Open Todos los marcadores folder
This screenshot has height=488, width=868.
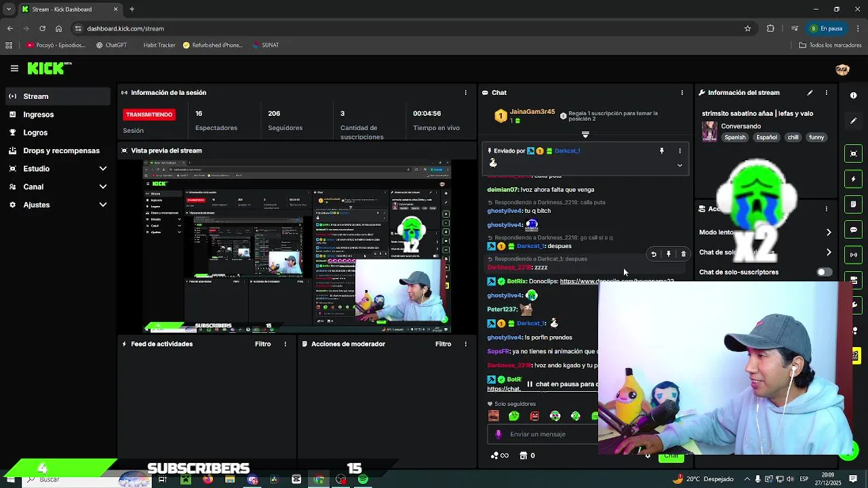830,45
